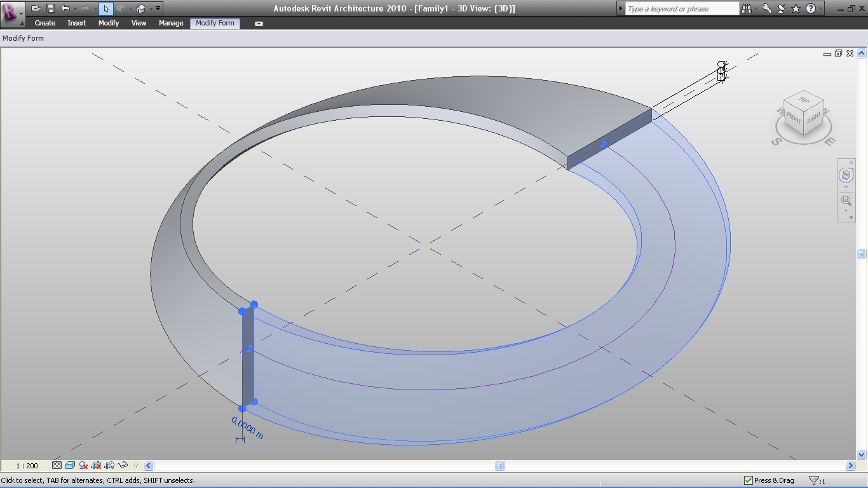Open the application menu via the R arrow

pyautogui.click(x=22, y=13)
